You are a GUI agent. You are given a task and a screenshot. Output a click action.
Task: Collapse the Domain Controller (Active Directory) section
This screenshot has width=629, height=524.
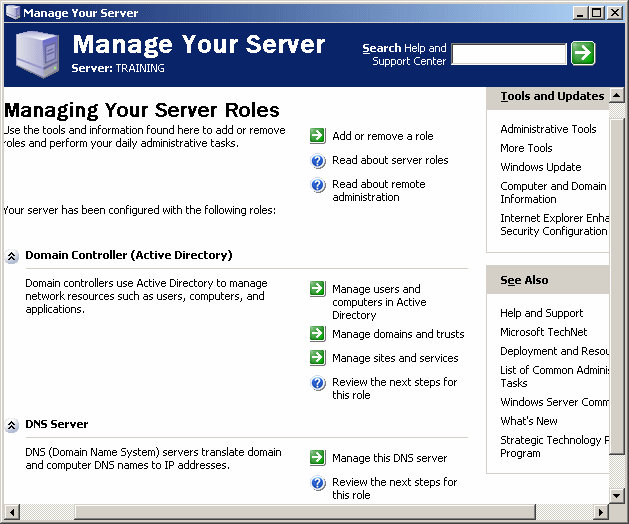coord(12,256)
